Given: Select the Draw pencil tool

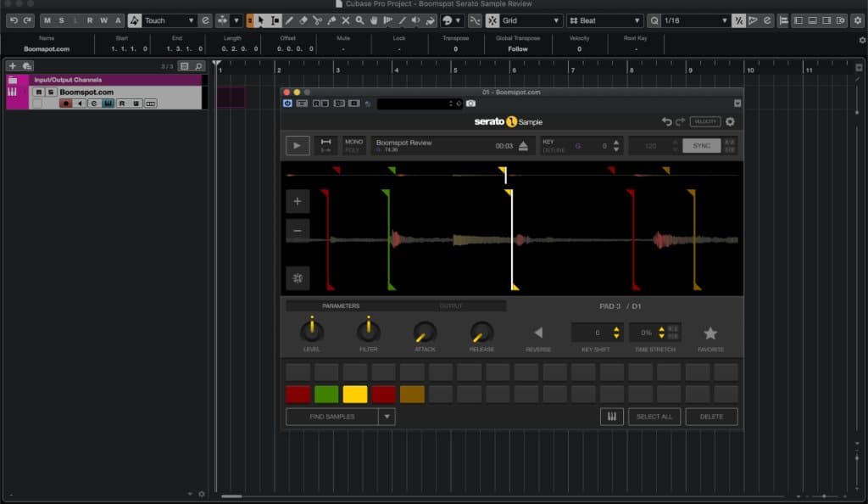Looking at the screenshot, I should click(289, 20).
